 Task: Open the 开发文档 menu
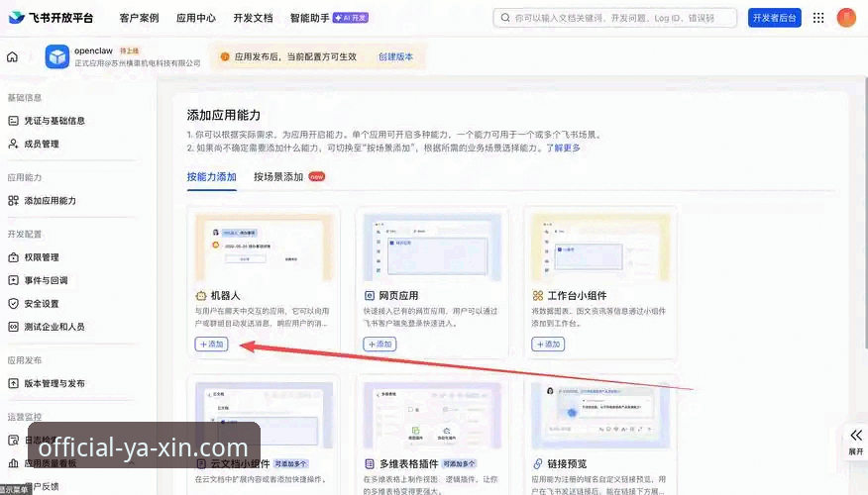pyautogui.click(x=253, y=18)
